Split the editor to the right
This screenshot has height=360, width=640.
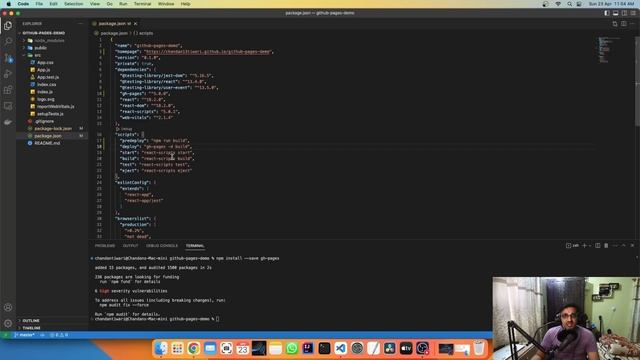tap(624, 24)
